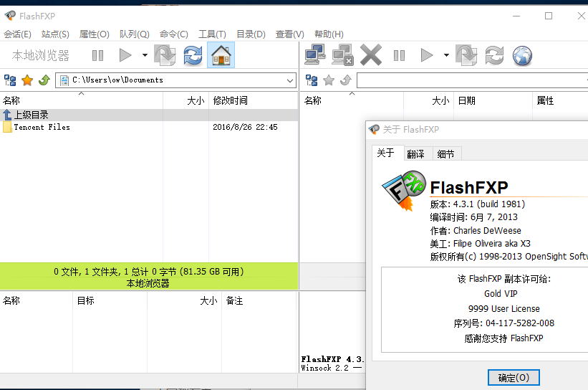
Task: Open the dropdown arrow beside the local play icon
Action: tap(145, 55)
